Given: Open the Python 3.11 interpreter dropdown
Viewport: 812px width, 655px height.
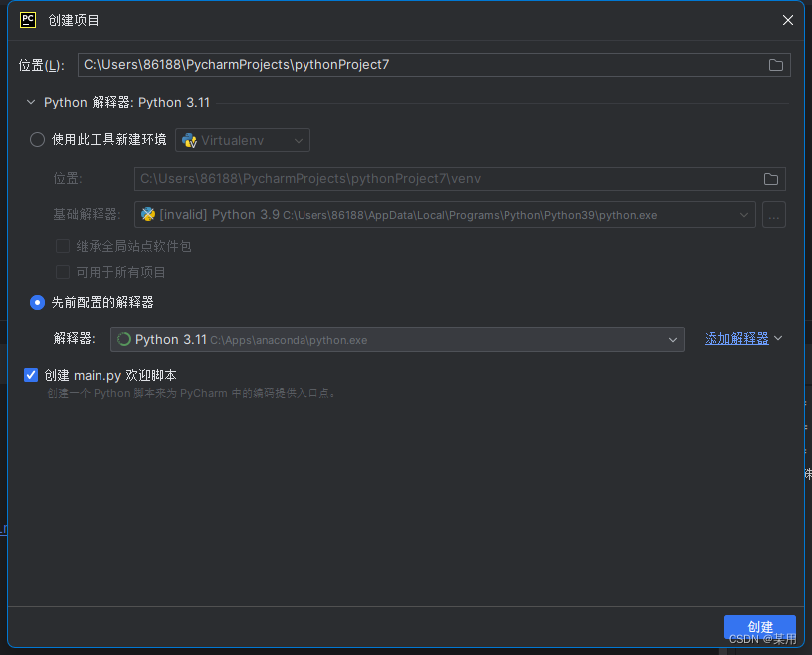Looking at the screenshot, I should tap(397, 339).
